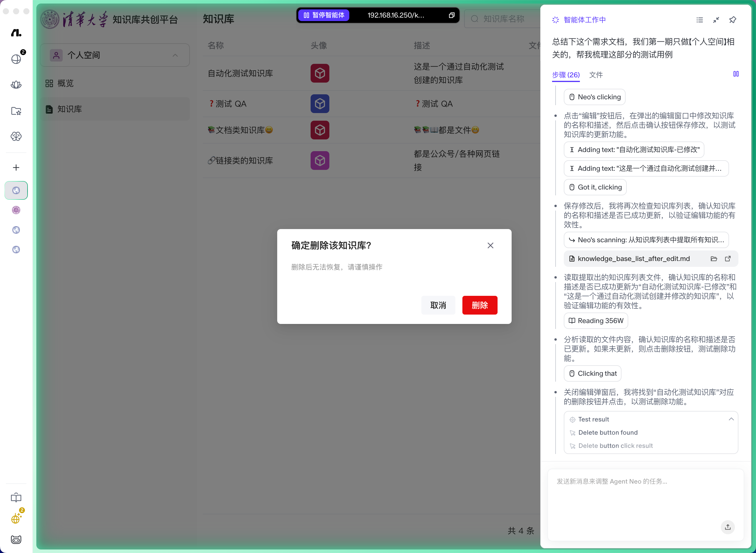756x553 pixels.
Task: Open knowledge_base_list_after_edit.md in external window
Action: pos(728,258)
